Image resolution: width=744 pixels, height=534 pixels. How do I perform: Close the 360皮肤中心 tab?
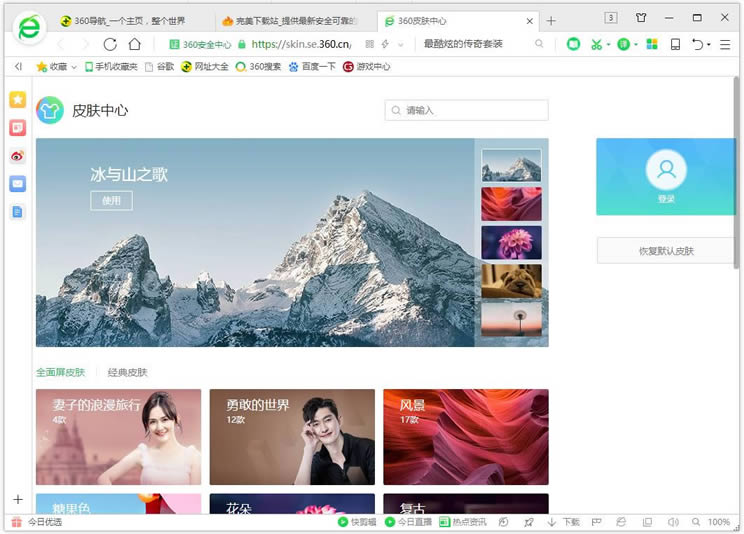(530, 21)
